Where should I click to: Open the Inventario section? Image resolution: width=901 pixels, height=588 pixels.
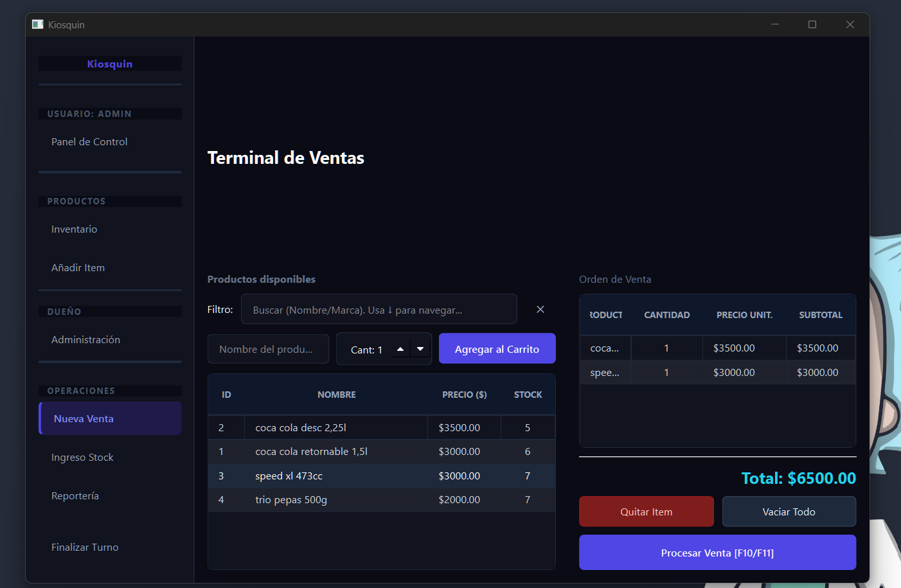click(x=74, y=229)
